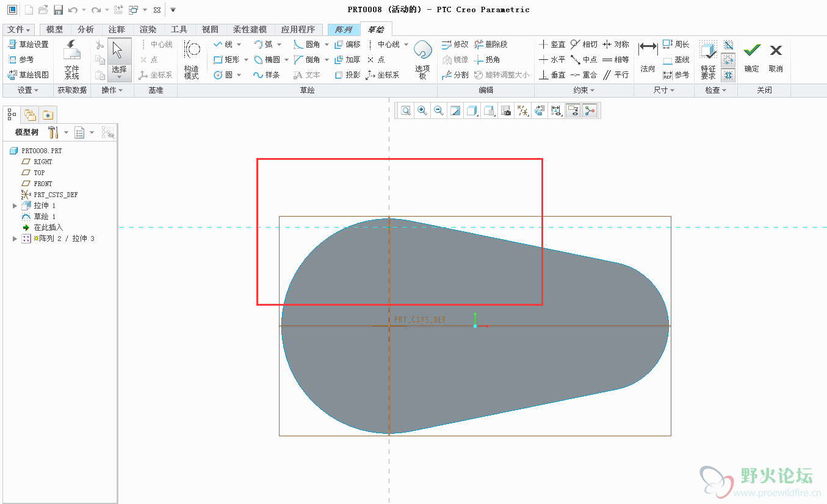The width and height of the screenshot is (827, 504).
Task: Select the Ellipse (椭圆) sketch tool
Action: (x=267, y=60)
